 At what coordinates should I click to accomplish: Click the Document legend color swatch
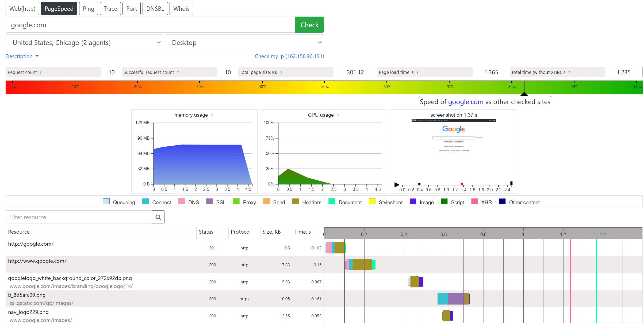pyautogui.click(x=332, y=202)
